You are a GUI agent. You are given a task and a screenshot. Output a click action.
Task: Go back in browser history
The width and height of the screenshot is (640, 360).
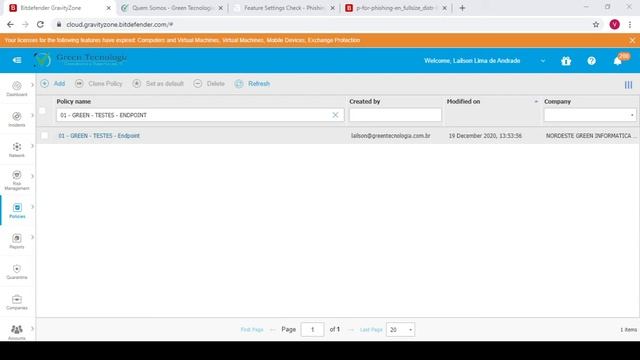coord(10,24)
